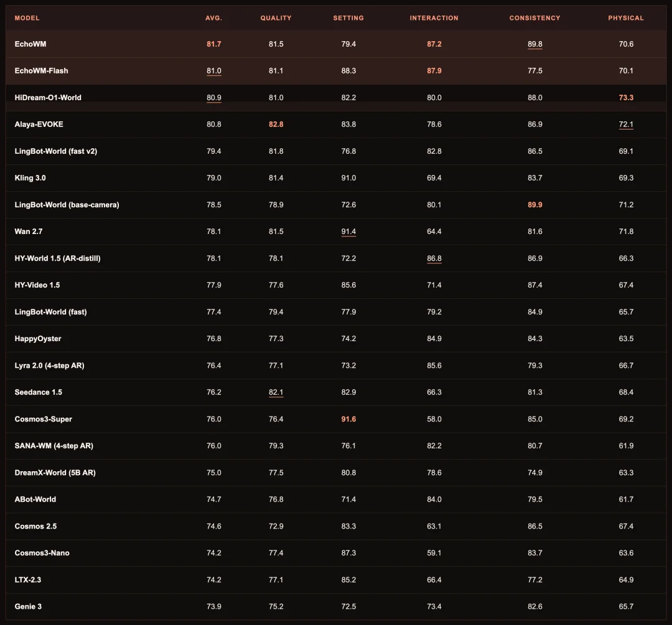
Task: Click LingBot-World (base-camera) consistency 89.9
Action: (x=535, y=205)
